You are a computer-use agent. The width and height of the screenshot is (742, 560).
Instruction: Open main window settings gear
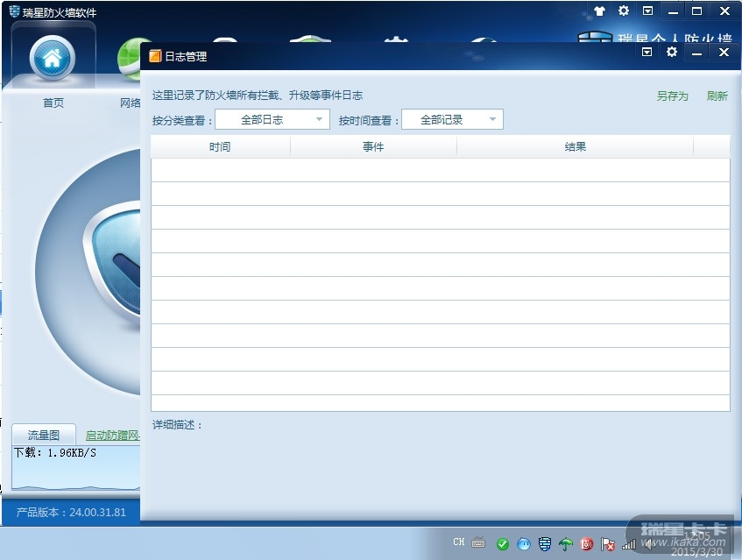tap(624, 11)
